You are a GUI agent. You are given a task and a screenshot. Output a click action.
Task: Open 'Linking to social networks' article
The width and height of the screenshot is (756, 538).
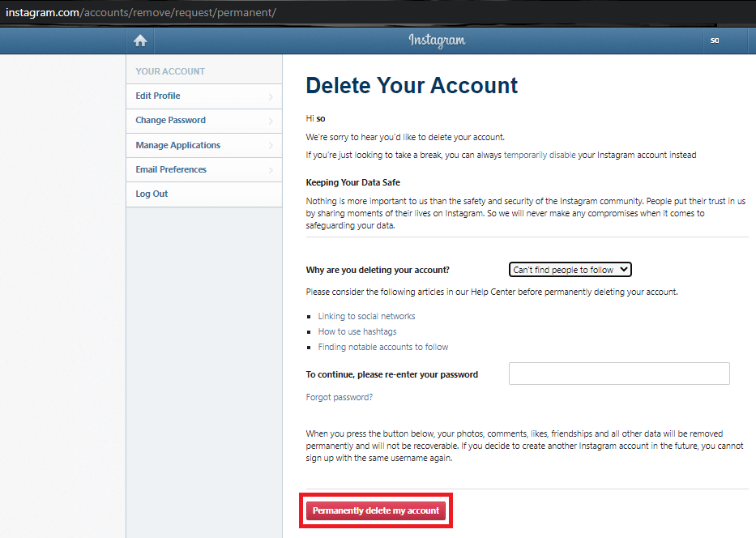(366, 316)
